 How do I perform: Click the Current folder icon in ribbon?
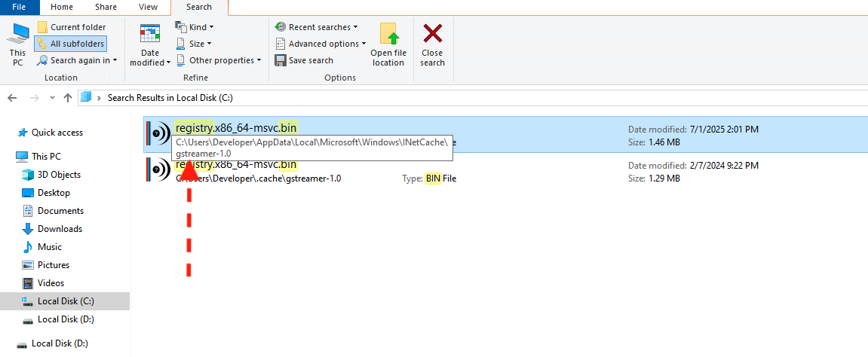(43, 27)
